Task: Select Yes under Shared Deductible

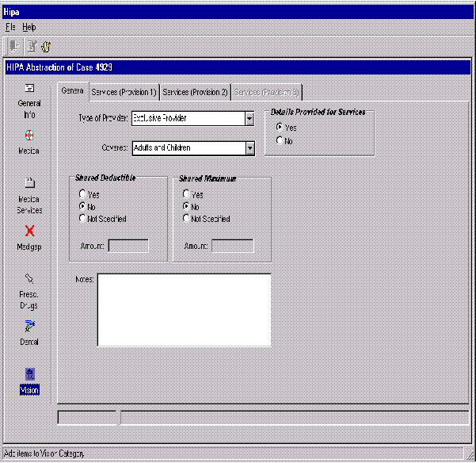Action: [82, 194]
